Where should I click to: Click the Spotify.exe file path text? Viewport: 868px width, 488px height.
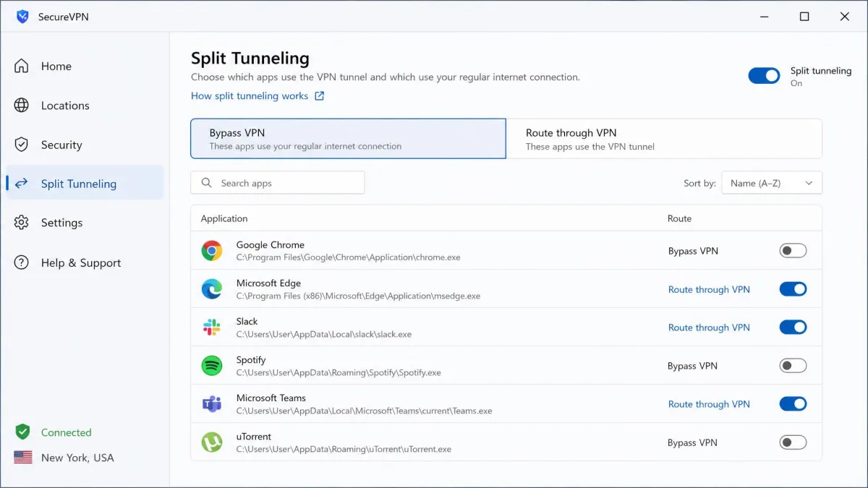click(x=339, y=372)
